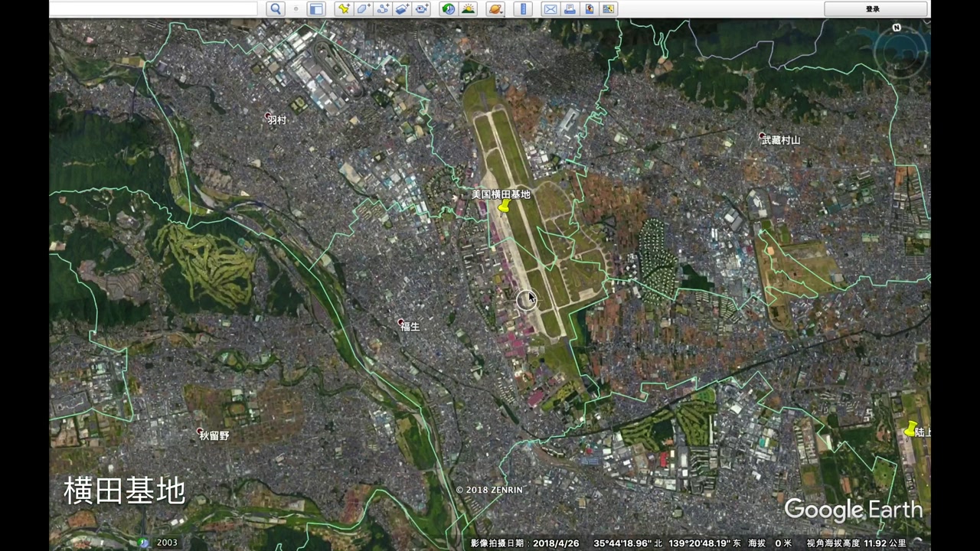The image size is (980, 551).
Task: Click the longitude 139°20'48.19" readout
Action: pyautogui.click(x=700, y=543)
